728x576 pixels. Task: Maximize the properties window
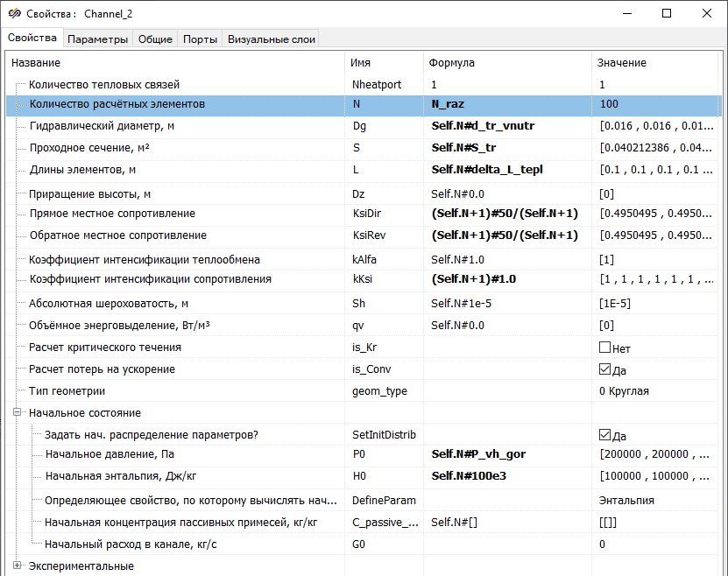pos(667,13)
